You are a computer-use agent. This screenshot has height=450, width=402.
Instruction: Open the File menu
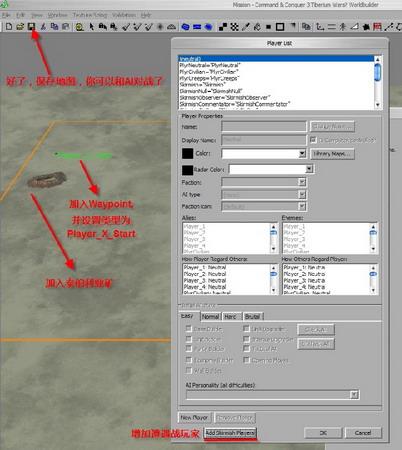pyautogui.click(x=6, y=15)
